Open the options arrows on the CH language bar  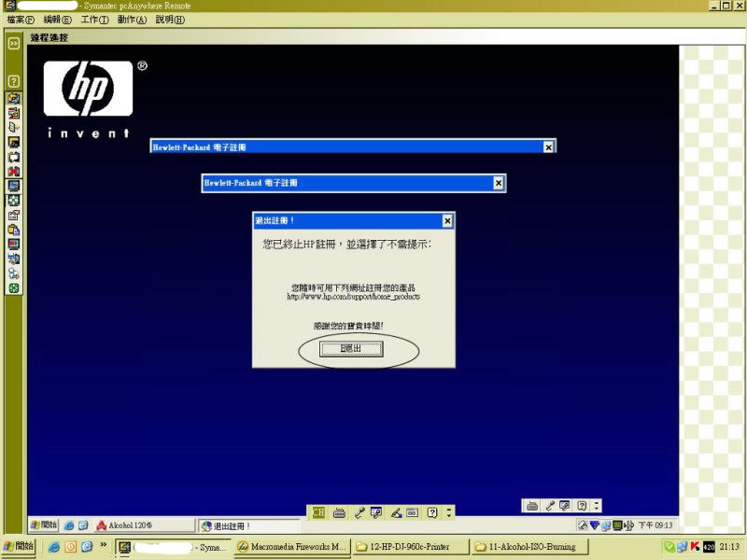tap(448, 512)
